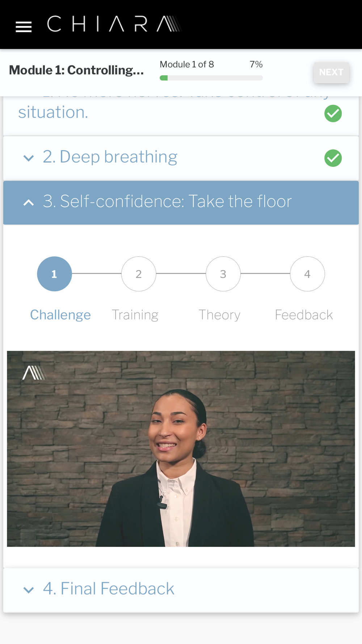The height and width of the screenshot is (644, 362).
Task: Select step 3 Theory circle
Action: (223, 274)
